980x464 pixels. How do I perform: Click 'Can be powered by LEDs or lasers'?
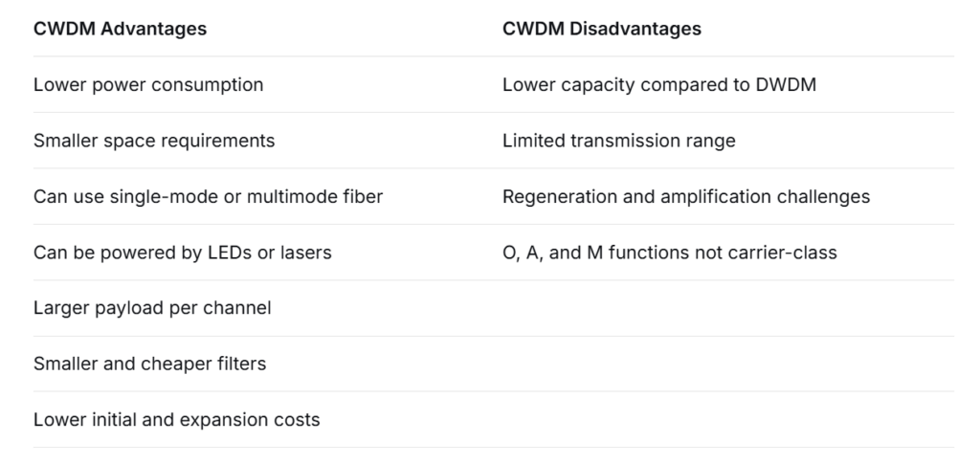click(x=182, y=253)
